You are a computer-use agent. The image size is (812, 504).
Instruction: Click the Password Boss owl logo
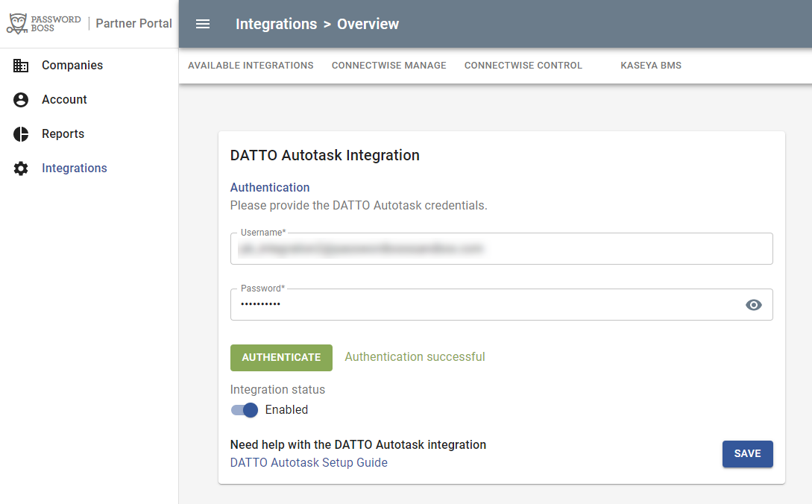18,24
